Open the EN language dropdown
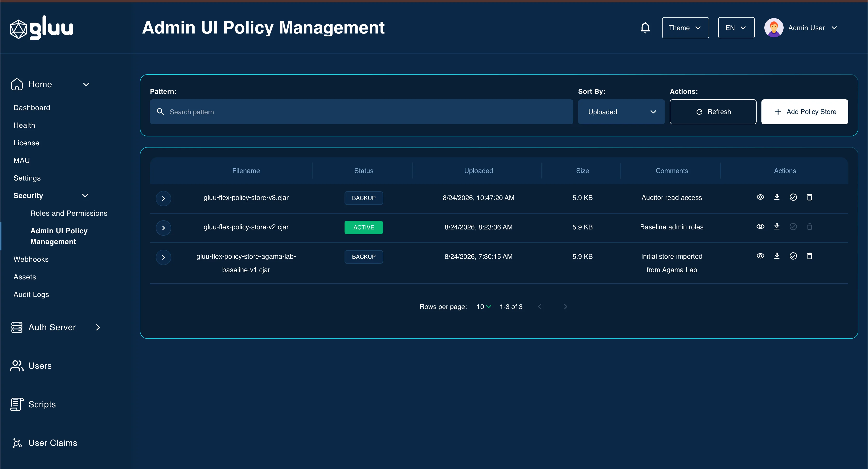868x469 pixels. 736,28
